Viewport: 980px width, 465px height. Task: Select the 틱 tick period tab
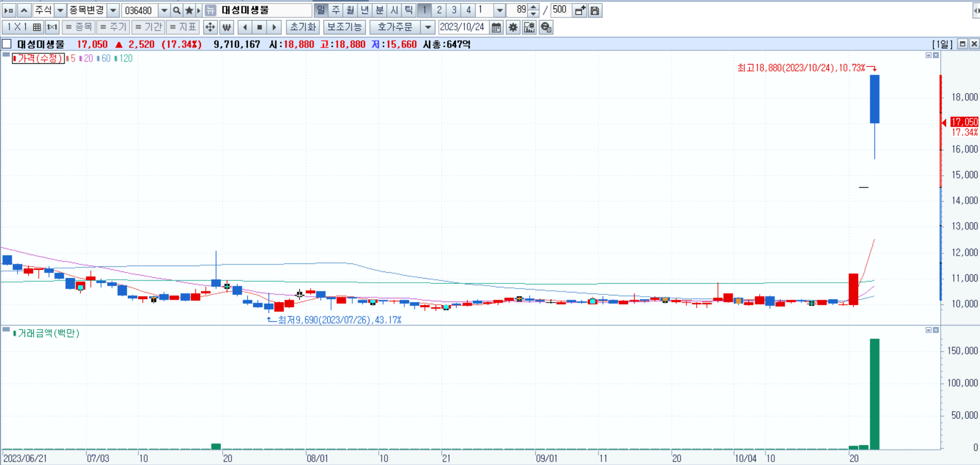pos(409,11)
